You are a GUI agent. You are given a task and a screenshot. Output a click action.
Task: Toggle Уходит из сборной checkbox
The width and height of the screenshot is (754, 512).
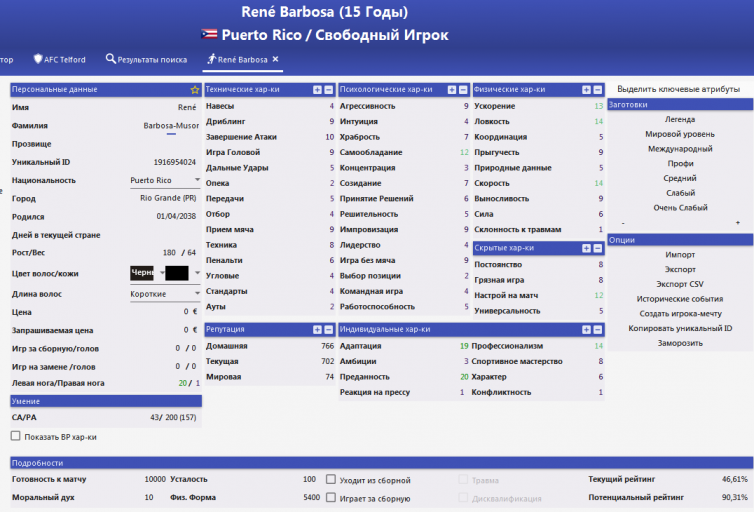[x=331, y=479]
